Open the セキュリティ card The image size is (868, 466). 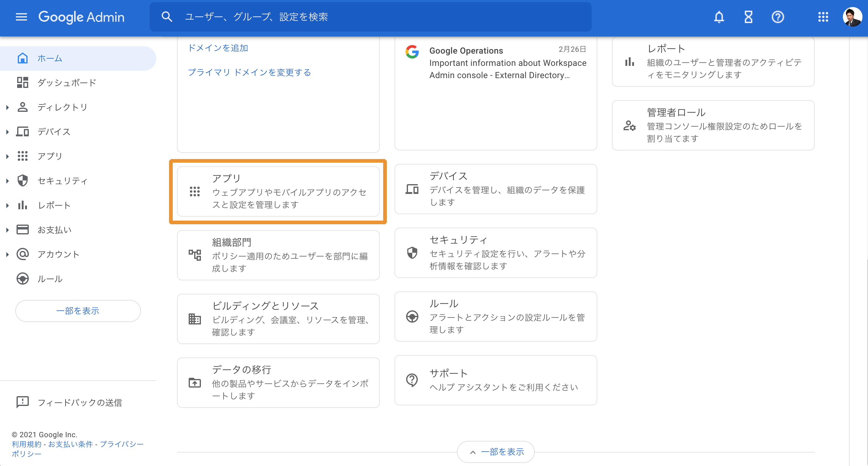(x=496, y=253)
